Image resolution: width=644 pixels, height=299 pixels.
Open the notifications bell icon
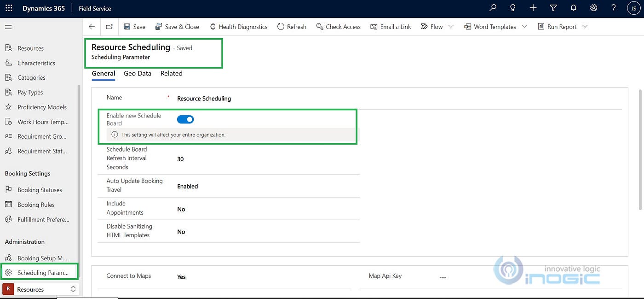[x=574, y=8]
